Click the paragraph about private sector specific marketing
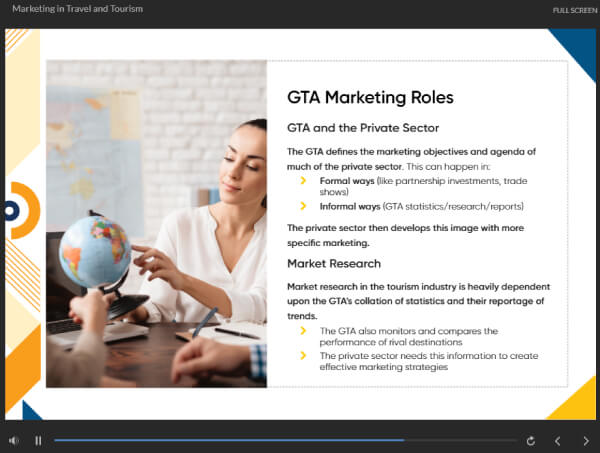The width and height of the screenshot is (600, 453). coord(405,235)
